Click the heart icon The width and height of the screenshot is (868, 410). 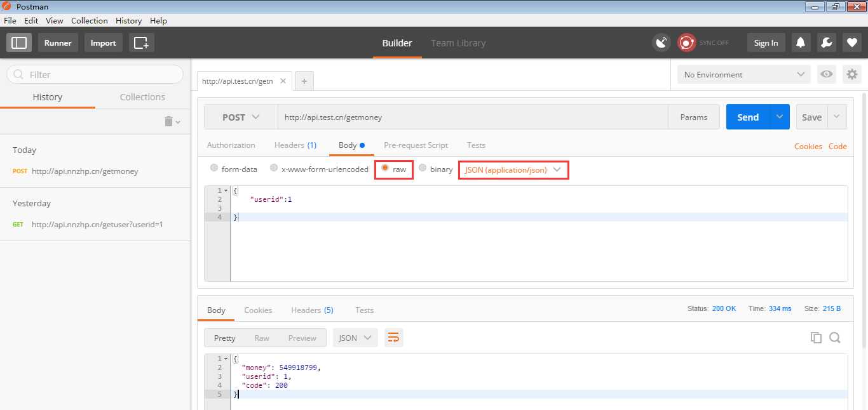coord(852,43)
